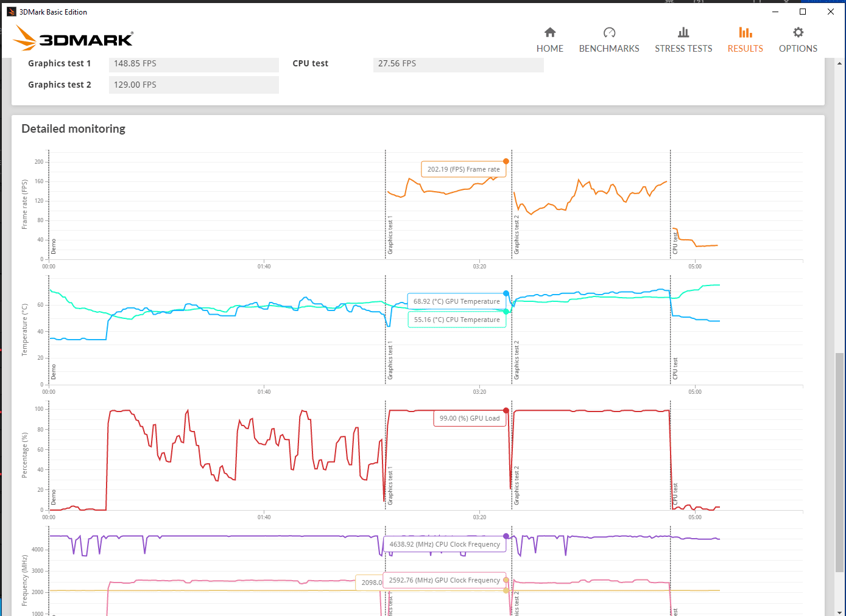The image size is (846, 616).
Task: Click the Percentage (%) axis label
Action: [25, 455]
